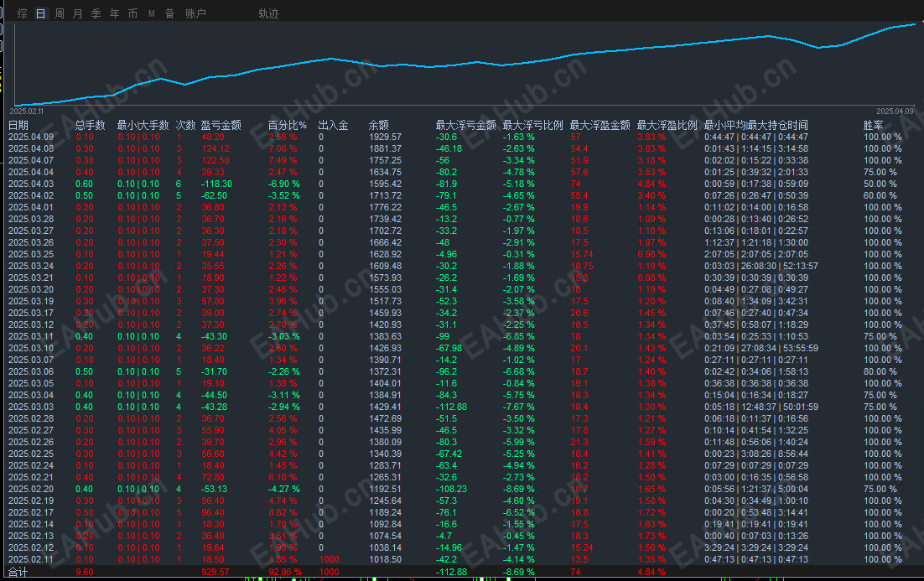Select the 2025.04.02 date row
This screenshot has height=581, width=924.
(x=31, y=195)
